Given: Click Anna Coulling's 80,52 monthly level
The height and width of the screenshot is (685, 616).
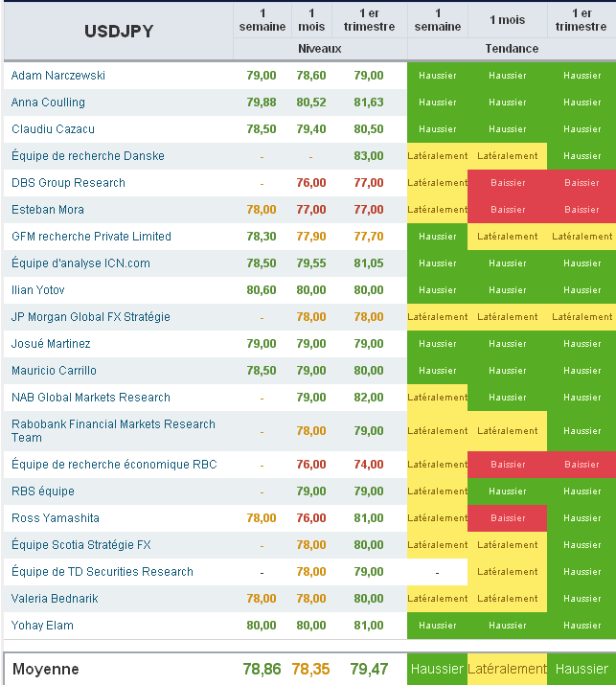Looking at the screenshot, I should (x=311, y=103).
